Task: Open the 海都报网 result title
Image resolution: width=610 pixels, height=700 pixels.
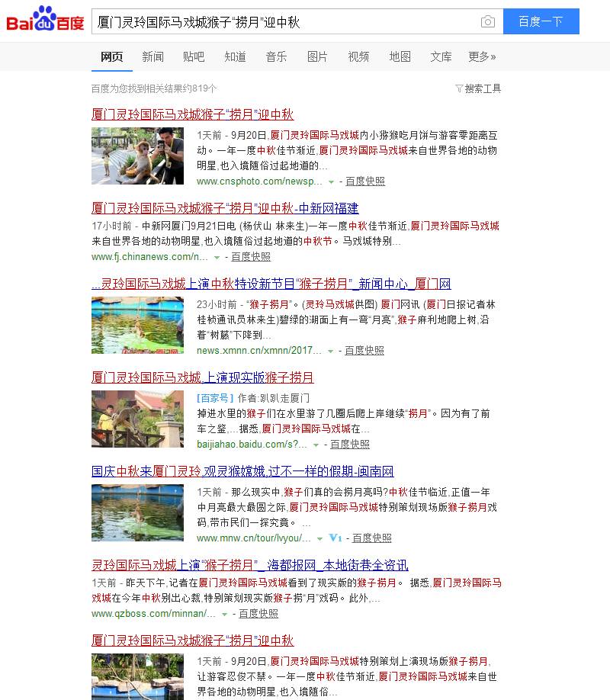Action: point(249,565)
